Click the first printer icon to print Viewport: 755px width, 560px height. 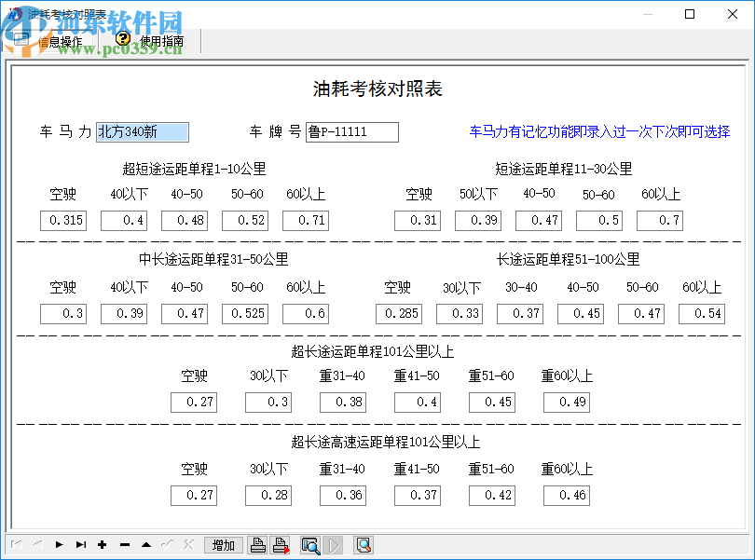(258, 545)
